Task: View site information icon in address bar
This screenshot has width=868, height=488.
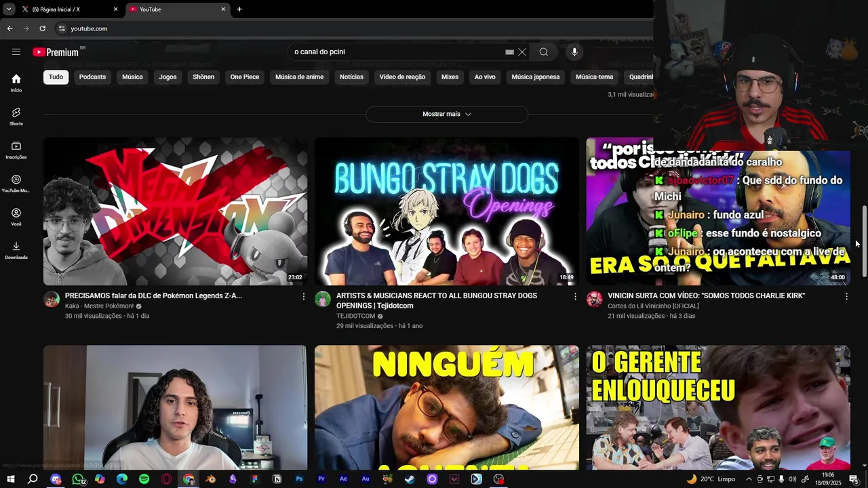Action: 61,28
